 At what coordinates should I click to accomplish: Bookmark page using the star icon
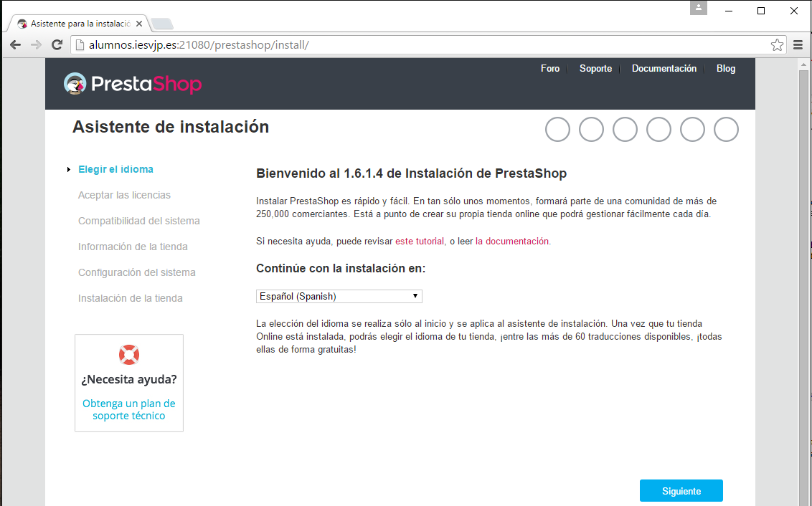click(777, 45)
